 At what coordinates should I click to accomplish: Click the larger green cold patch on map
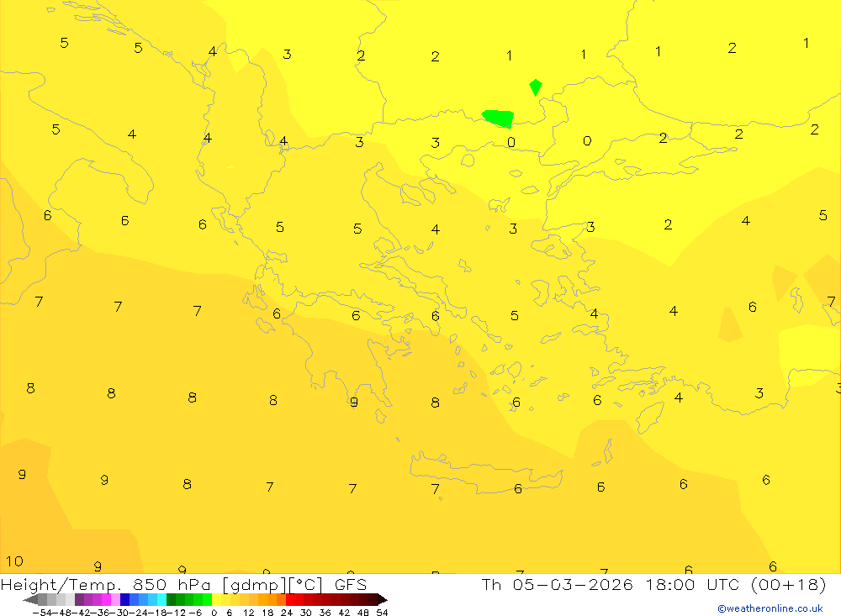click(x=498, y=118)
